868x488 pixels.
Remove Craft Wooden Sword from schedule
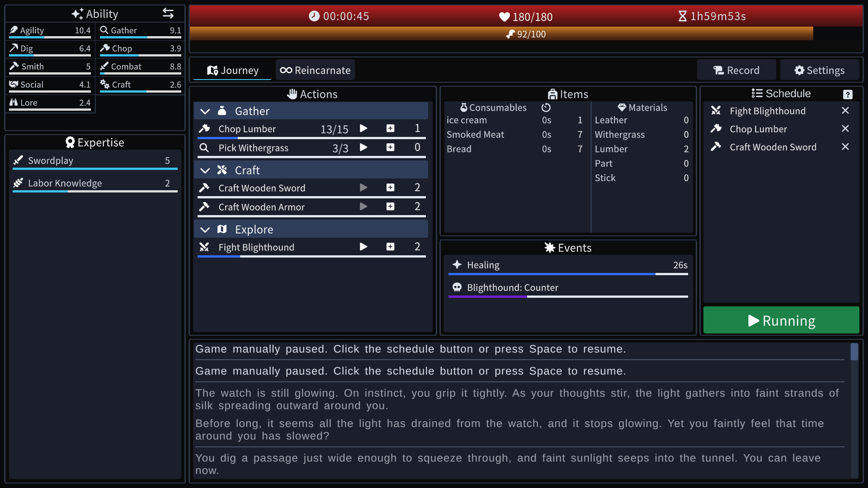point(845,147)
